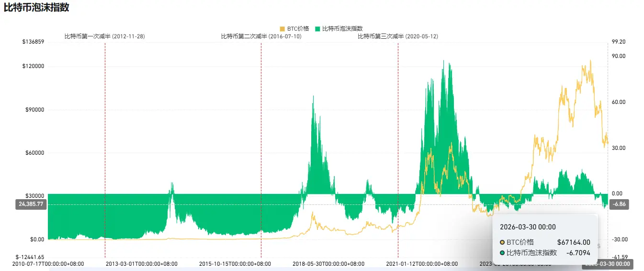
Task: Click the $-12441.65 left axis label
Action: [30, 257]
